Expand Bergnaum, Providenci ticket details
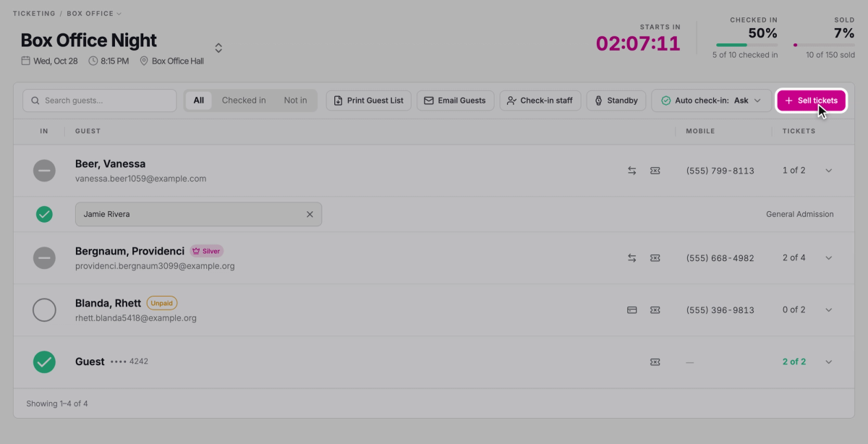The image size is (868, 444). click(829, 257)
